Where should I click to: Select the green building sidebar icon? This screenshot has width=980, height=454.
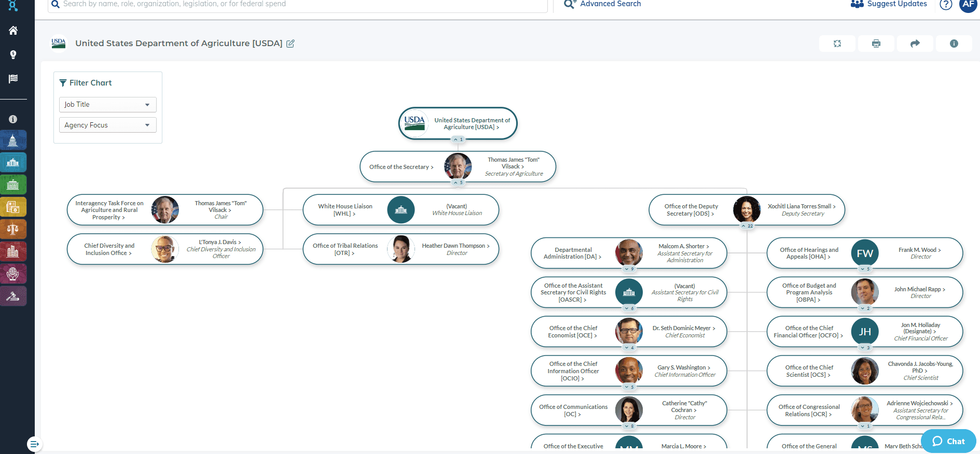(x=13, y=185)
